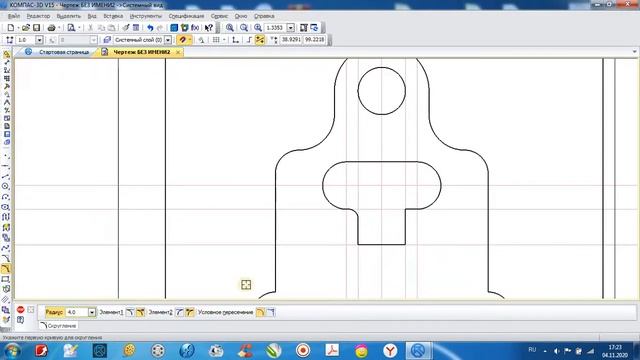Screen dimensions: 640x360
Task: Click the New document icon
Action: (11, 28)
